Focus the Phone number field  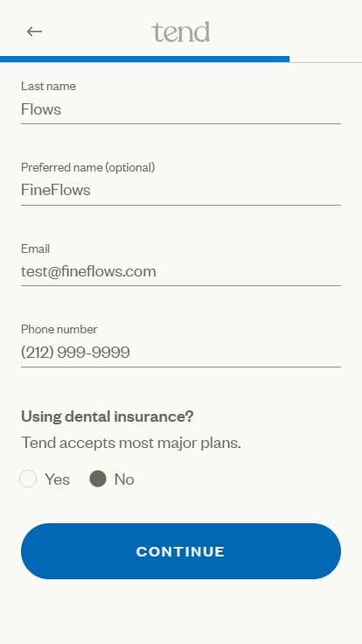pyautogui.click(x=181, y=353)
